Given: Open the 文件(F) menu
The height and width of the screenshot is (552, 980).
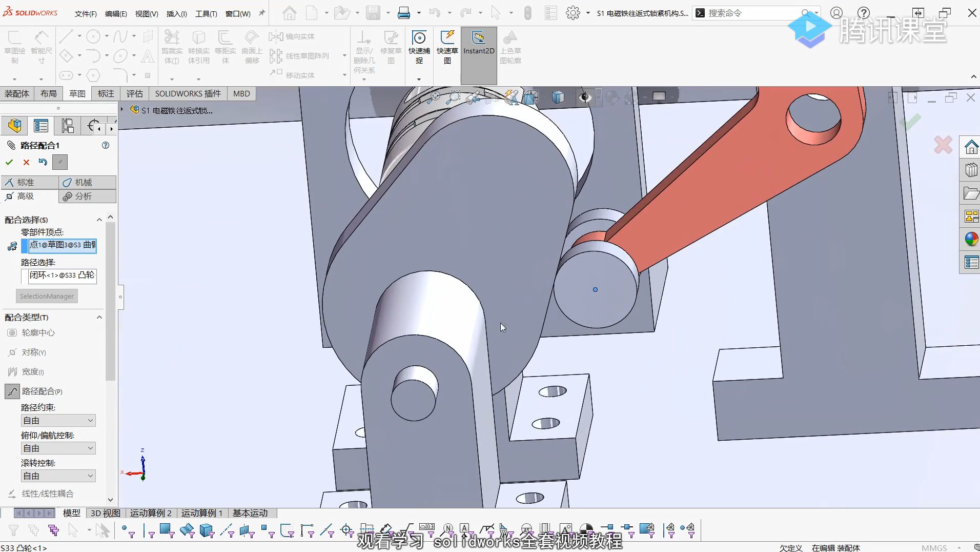Looking at the screenshot, I should point(86,13).
